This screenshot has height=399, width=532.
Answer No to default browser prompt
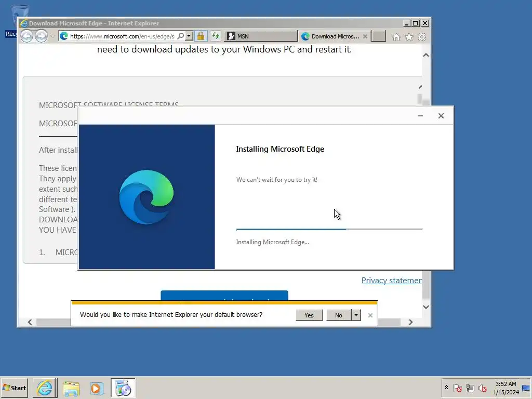339,315
